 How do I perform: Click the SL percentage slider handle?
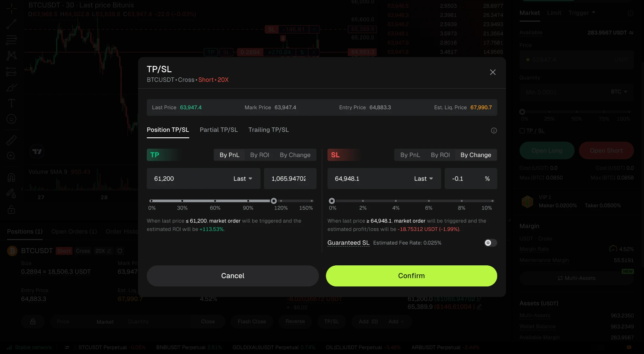(332, 201)
